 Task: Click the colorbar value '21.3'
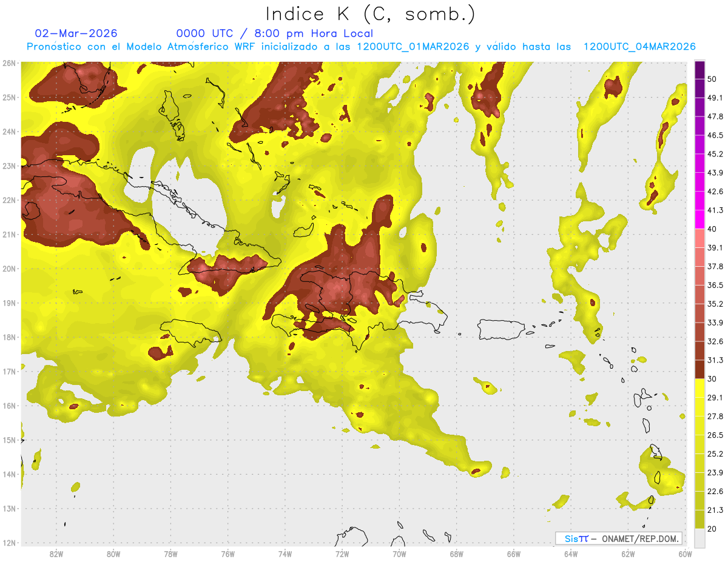(x=715, y=510)
